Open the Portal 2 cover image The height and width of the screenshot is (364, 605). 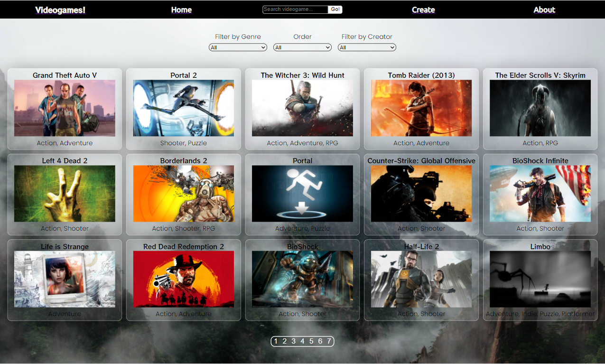184,108
